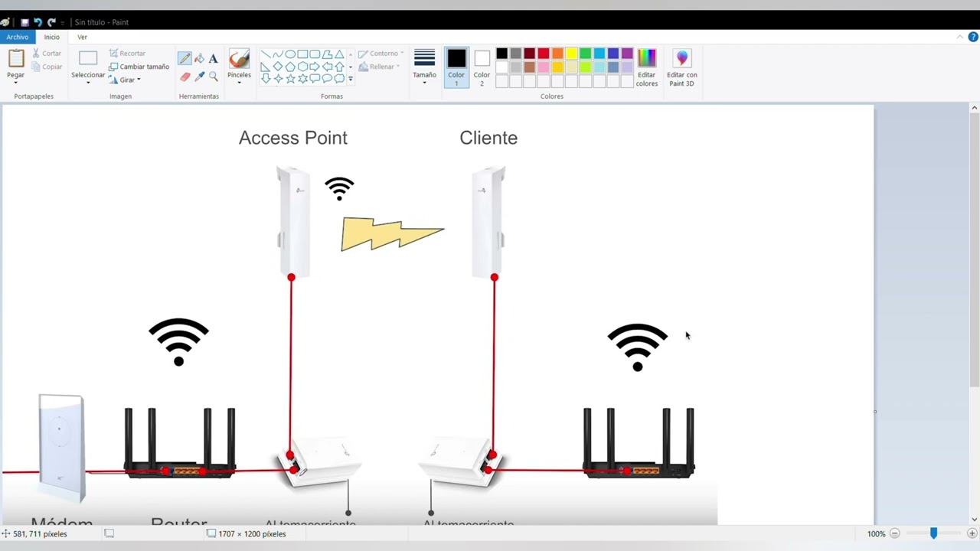Open the Girar rotate dropdown
The width and height of the screenshot is (980, 551).
click(x=126, y=80)
